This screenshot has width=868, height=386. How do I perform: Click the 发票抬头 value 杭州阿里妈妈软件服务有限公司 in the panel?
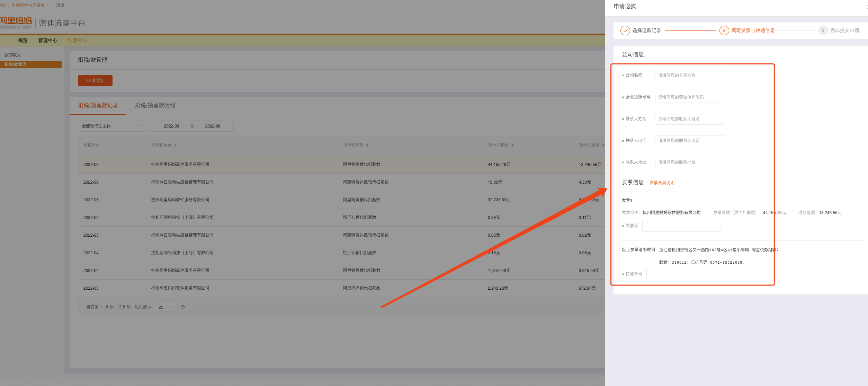[x=671, y=213]
